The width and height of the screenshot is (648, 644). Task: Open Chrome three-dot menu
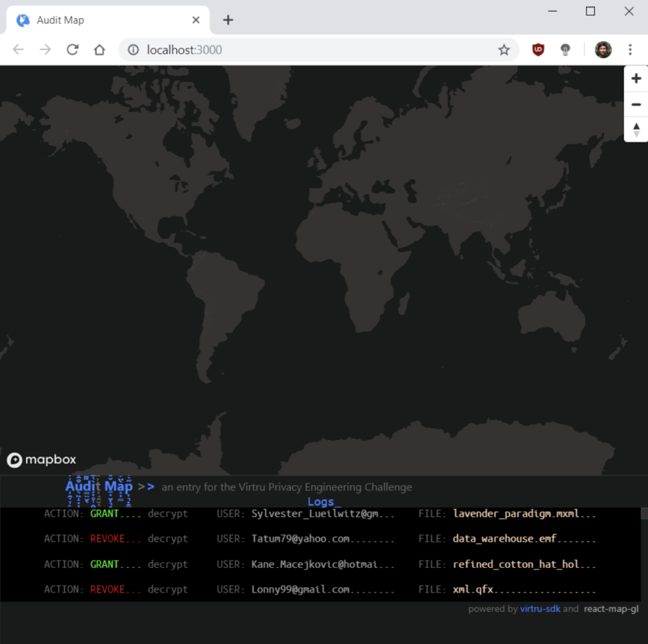[x=630, y=50]
